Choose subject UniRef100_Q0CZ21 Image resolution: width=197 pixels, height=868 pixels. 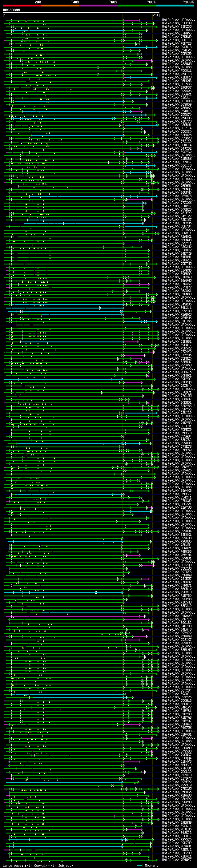point(176,504)
